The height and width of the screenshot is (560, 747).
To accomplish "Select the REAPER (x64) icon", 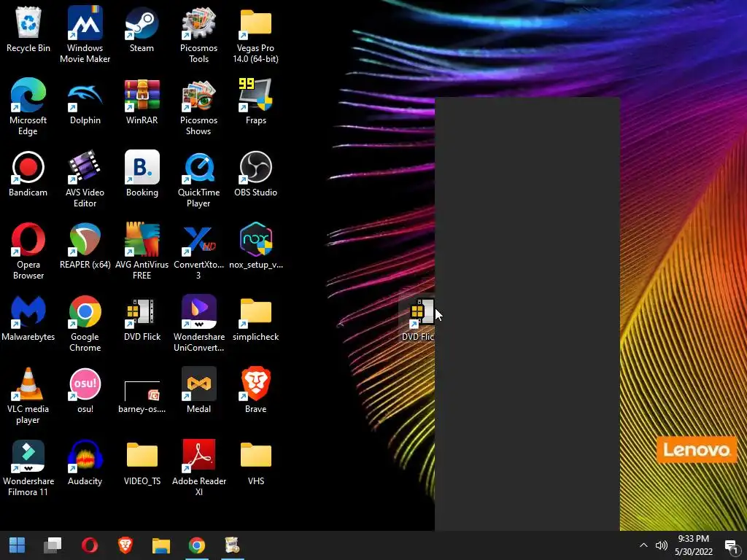I will click(85, 246).
